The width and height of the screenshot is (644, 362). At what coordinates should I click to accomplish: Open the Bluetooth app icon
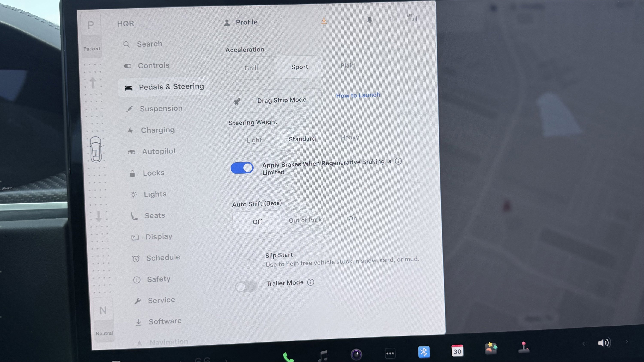424,352
